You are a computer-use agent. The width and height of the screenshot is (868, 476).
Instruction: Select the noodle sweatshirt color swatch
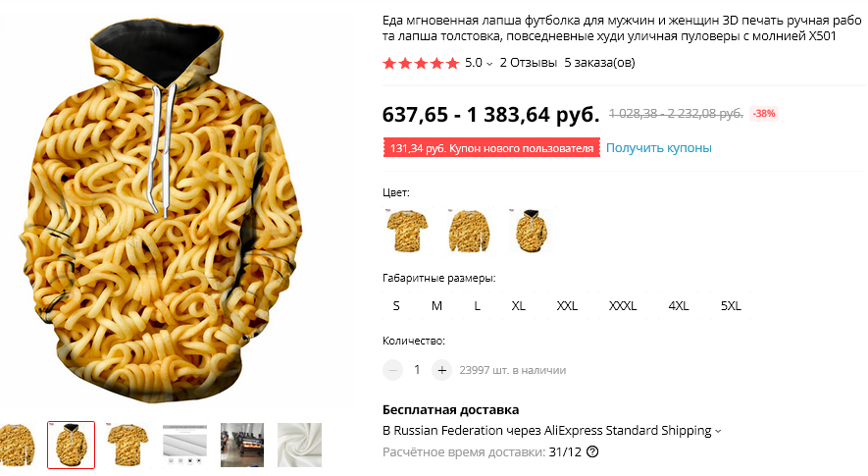click(x=470, y=231)
